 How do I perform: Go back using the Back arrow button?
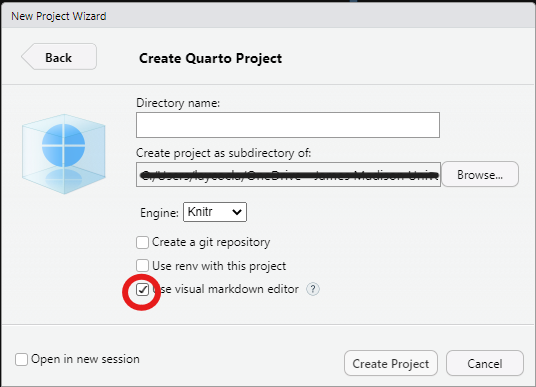59,57
